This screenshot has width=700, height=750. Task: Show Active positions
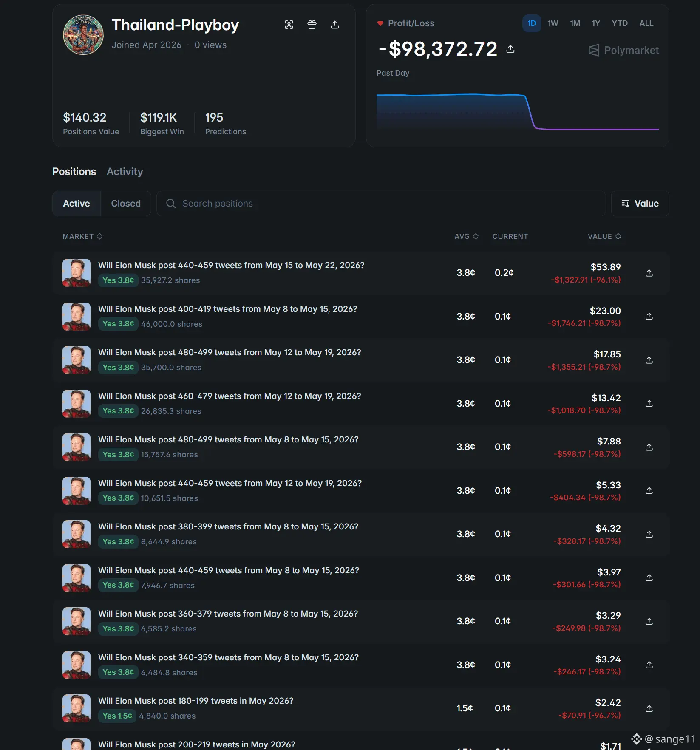pyautogui.click(x=77, y=204)
